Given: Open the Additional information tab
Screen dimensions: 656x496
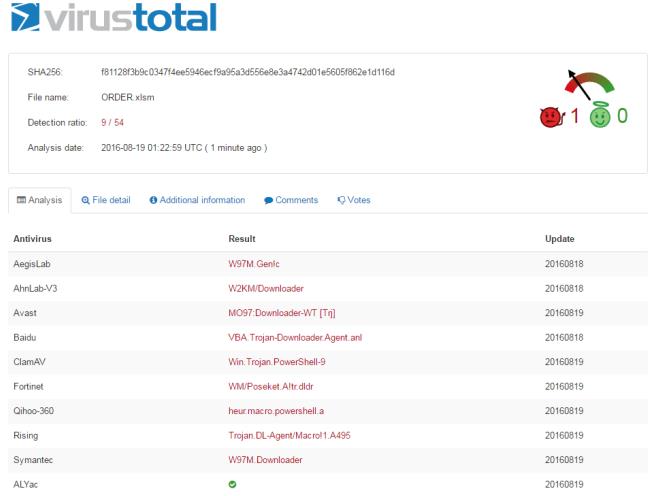Looking at the screenshot, I should 197,200.
